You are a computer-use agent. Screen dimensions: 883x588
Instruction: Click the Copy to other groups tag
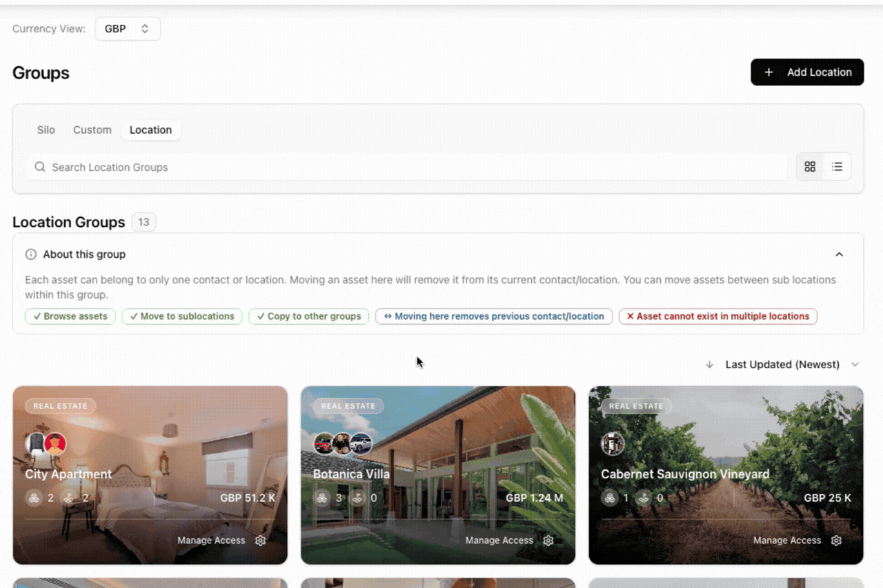click(309, 316)
